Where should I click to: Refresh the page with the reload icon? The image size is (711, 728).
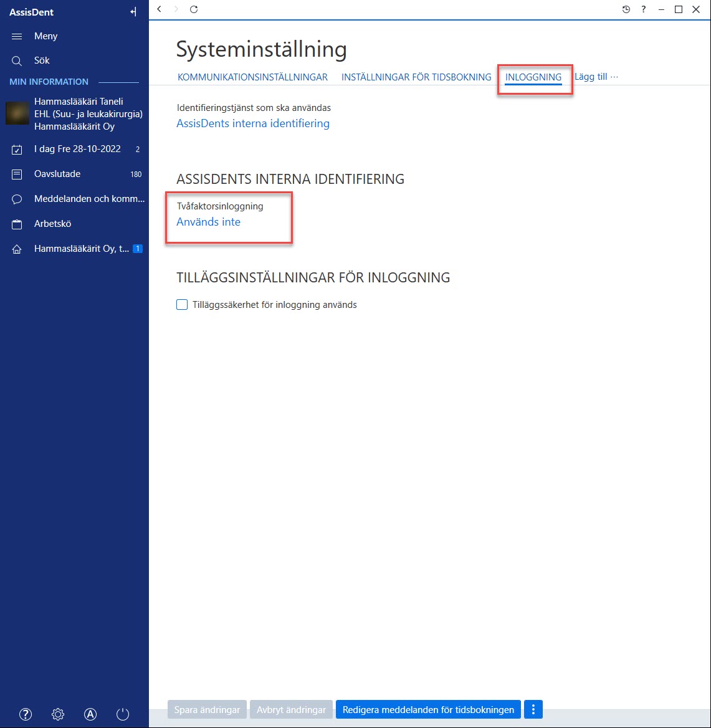click(x=194, y=9)
